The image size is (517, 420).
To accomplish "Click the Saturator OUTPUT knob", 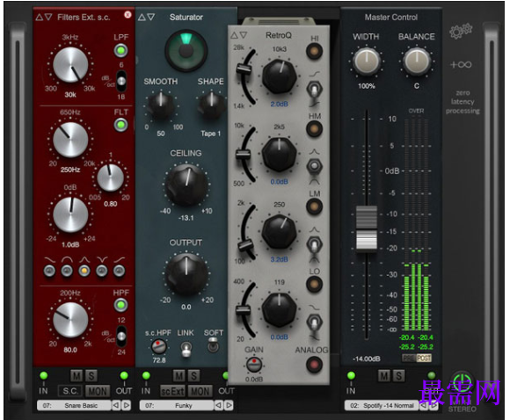I will click(x=186, y=274).
